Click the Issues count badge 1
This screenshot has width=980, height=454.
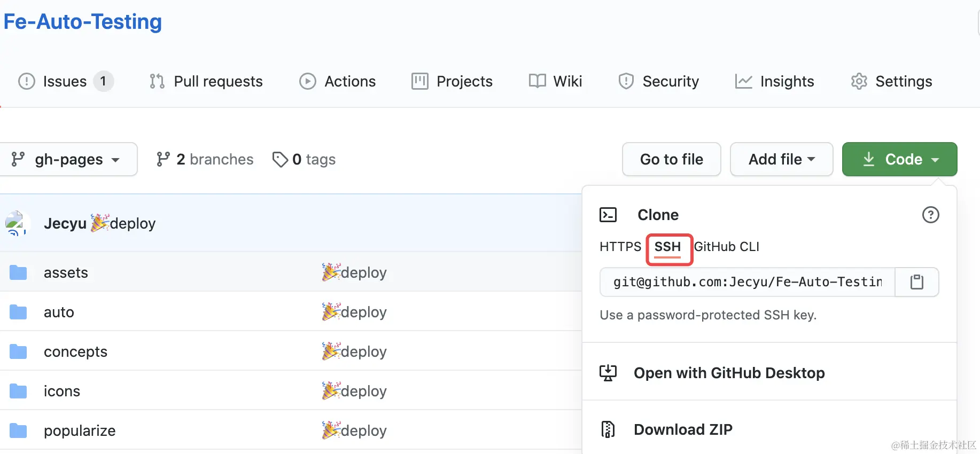click(x=103, y=81)
